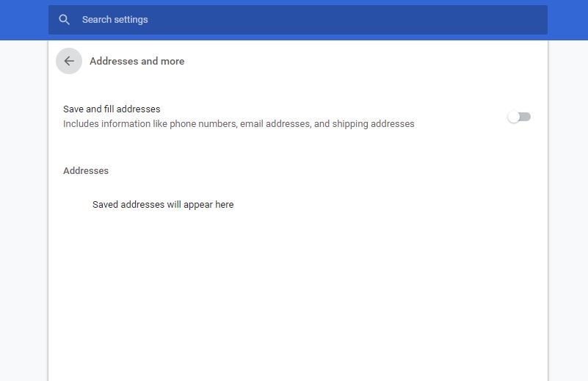Click the "Addresses and more" page title
The width and height of the screenshot is (588, 381).
click(137, 62)
